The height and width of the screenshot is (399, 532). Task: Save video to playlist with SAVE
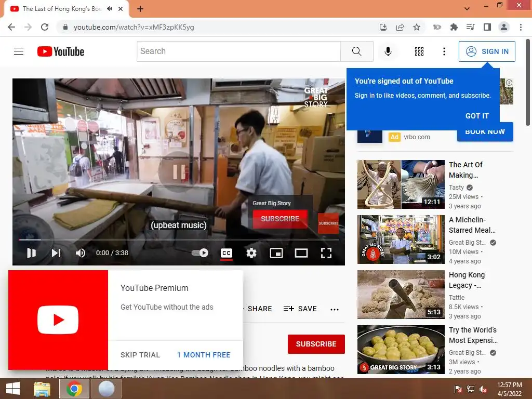pos(300,309)
